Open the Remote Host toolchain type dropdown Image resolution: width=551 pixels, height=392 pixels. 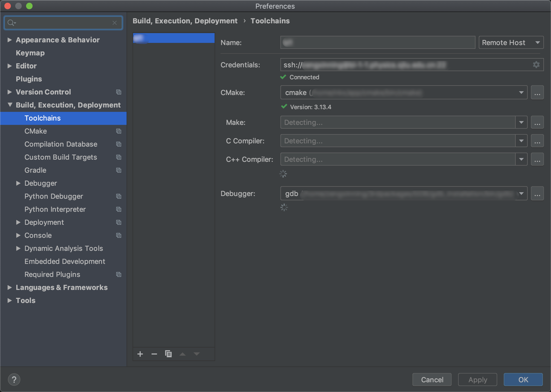coord(511,42)
